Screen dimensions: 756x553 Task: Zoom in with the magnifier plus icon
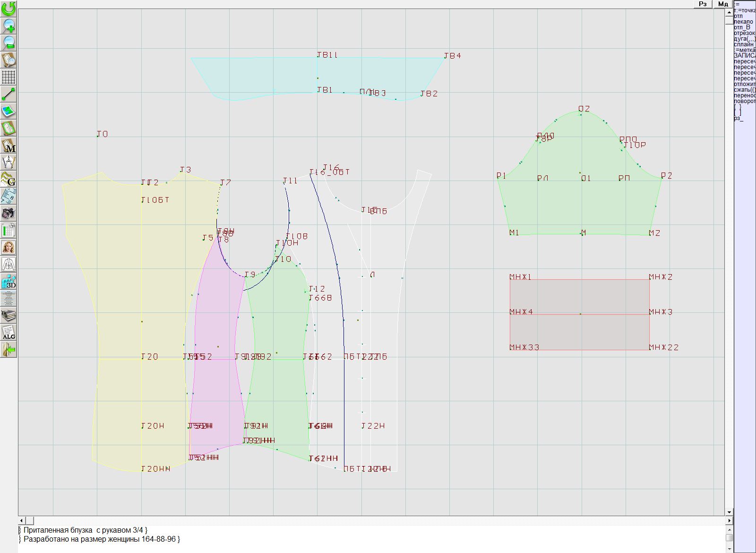coord(9,26)
